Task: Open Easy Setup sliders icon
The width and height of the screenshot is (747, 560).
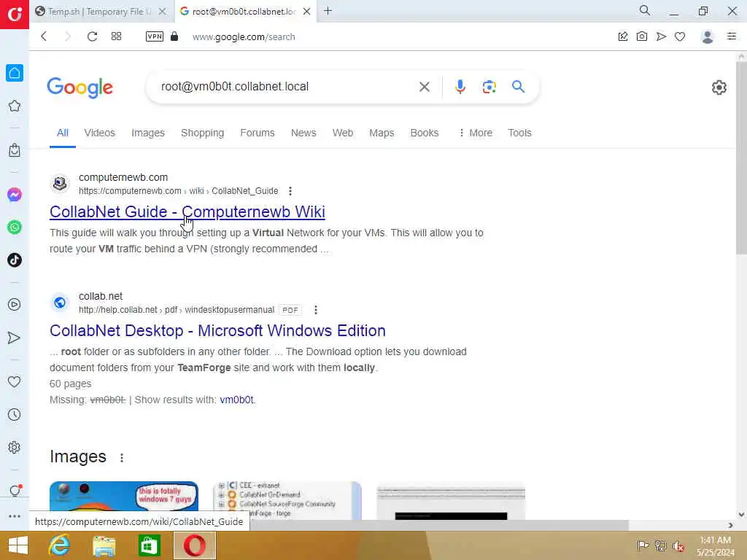Action: 732,36
